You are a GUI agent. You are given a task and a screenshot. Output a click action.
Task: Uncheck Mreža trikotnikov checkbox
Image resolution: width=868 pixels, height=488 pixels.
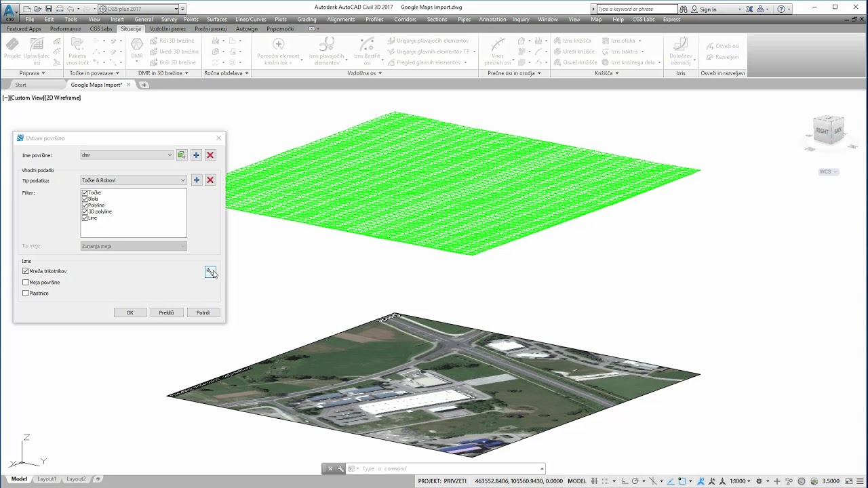click(x=26, y=271)
